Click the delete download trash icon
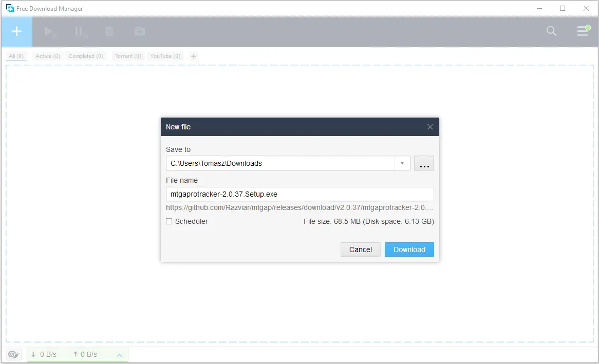 point(109,31)
